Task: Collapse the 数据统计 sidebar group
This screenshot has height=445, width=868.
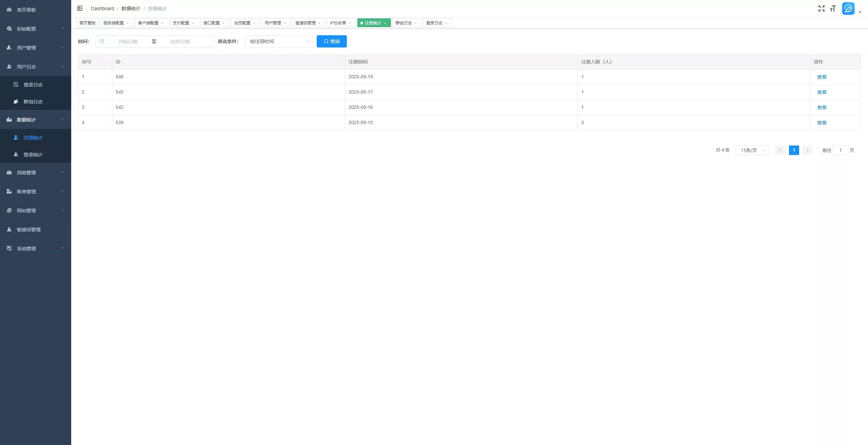Action: [36, 119]
